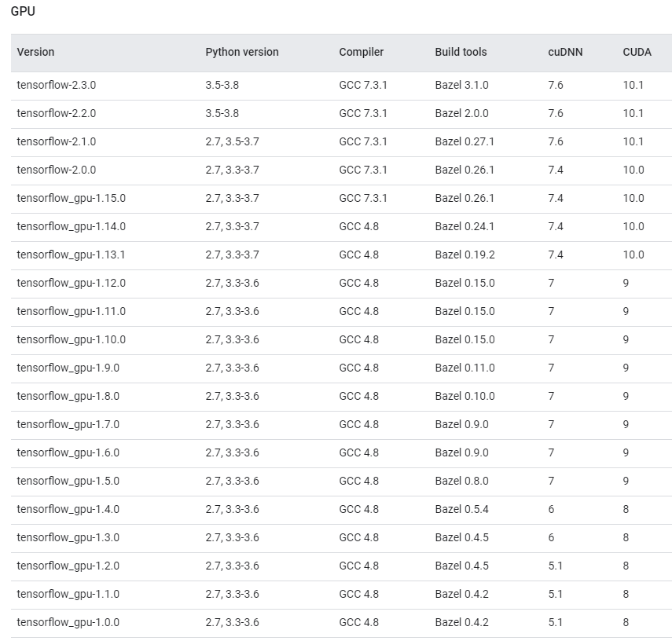The image size is (672, 641).
Task: Click 'Bazel 0.4.5' in the tensorflow_gpu-1.3.0 row
Action: (461, 537)
